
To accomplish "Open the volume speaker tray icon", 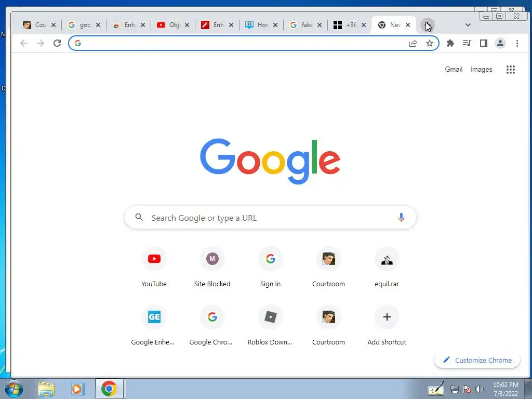I will (480, 389).
